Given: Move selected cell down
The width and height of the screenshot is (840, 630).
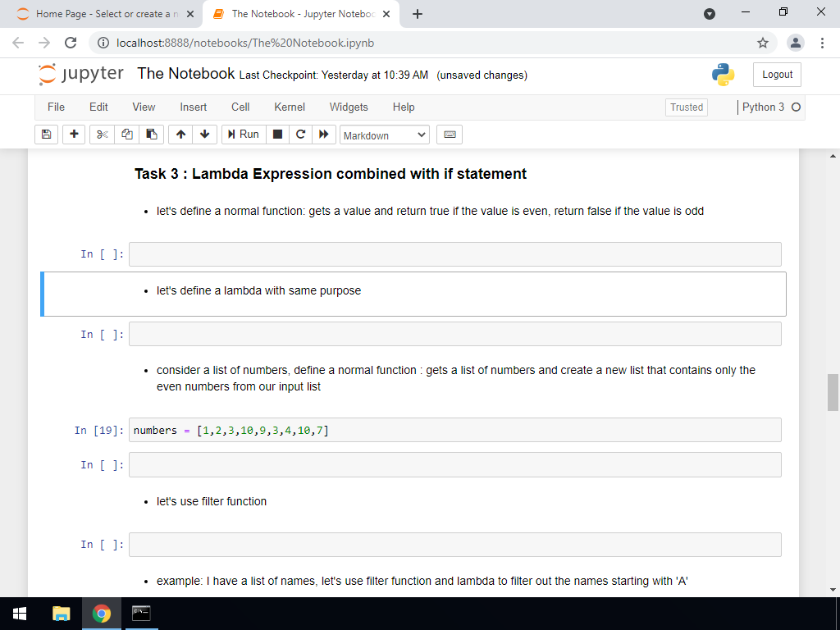Looking at the screenshot, I should [x=204, y=135].
